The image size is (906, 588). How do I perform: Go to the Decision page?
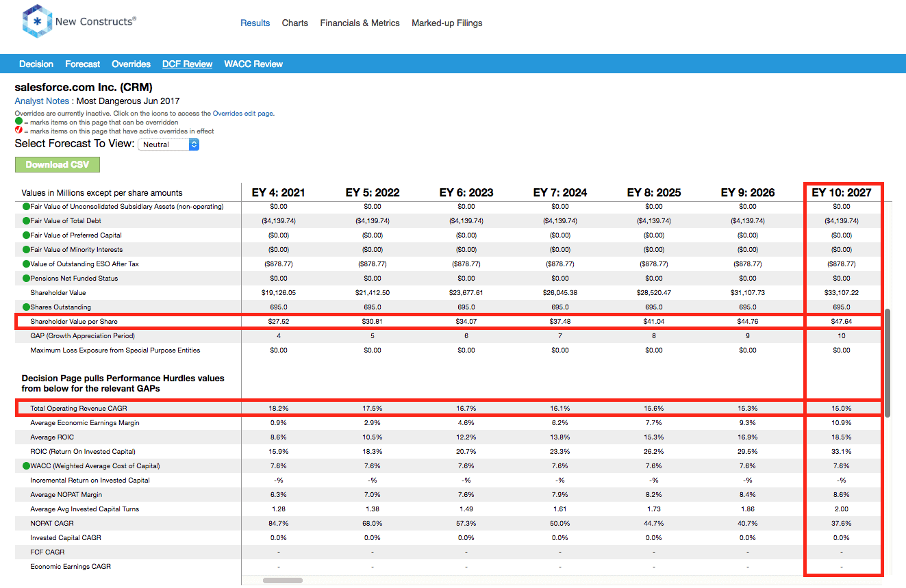click(36, 64)
